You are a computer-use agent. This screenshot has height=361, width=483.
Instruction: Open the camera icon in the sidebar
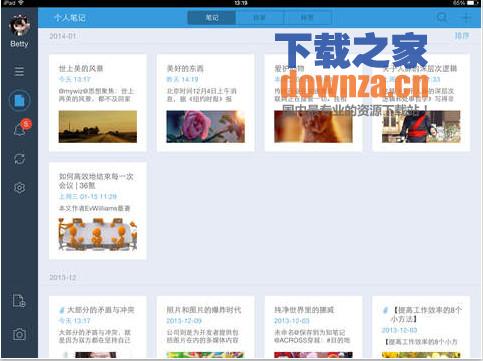[x=19, y=334]
